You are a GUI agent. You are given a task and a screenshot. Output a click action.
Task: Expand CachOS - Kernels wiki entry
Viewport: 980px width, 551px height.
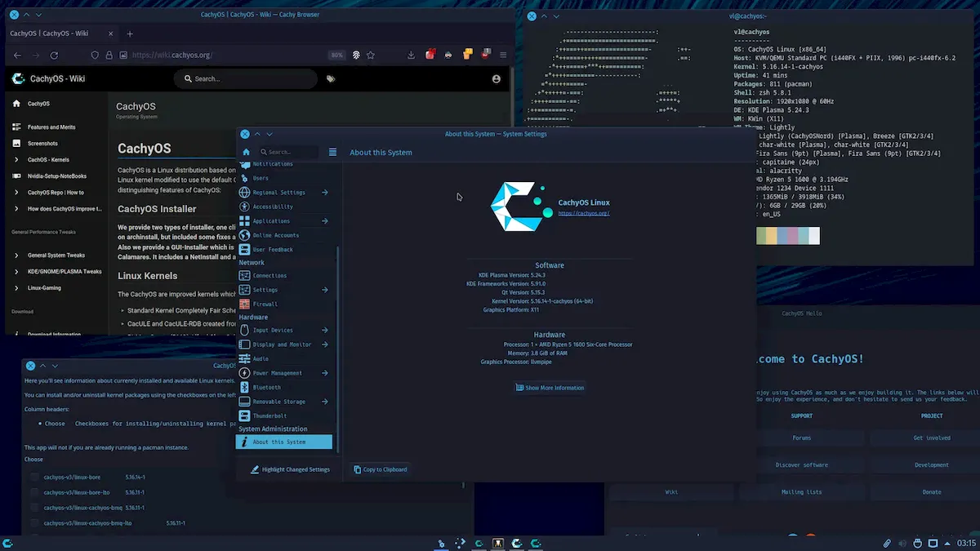click(x=16, y=160)
